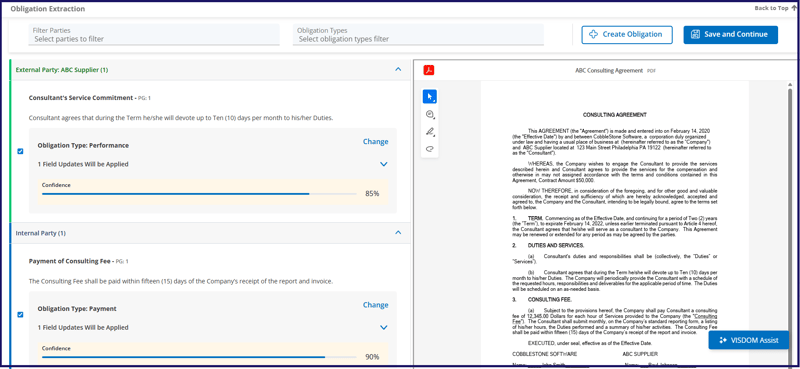Change the Performance obligation type

coord(376,142)
